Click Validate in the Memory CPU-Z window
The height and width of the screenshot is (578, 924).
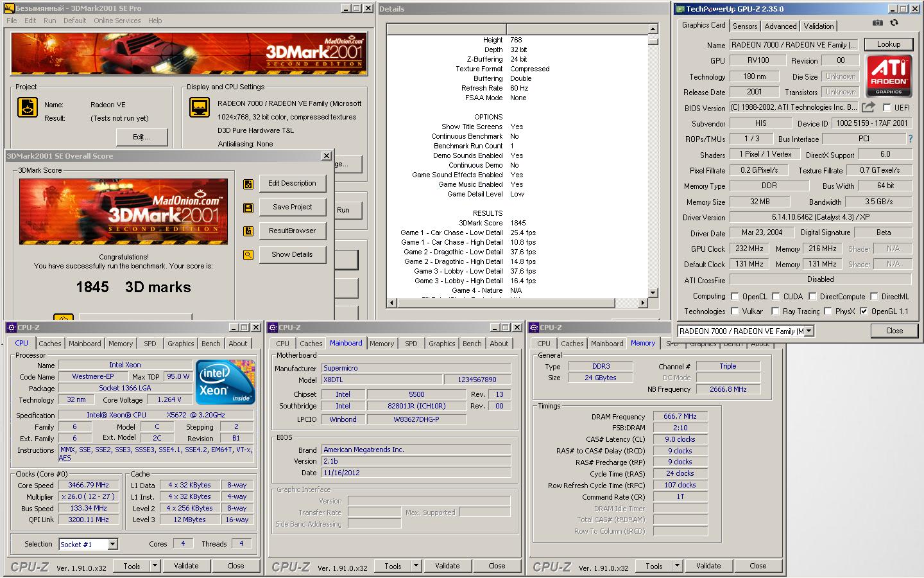tap(708, 566)
